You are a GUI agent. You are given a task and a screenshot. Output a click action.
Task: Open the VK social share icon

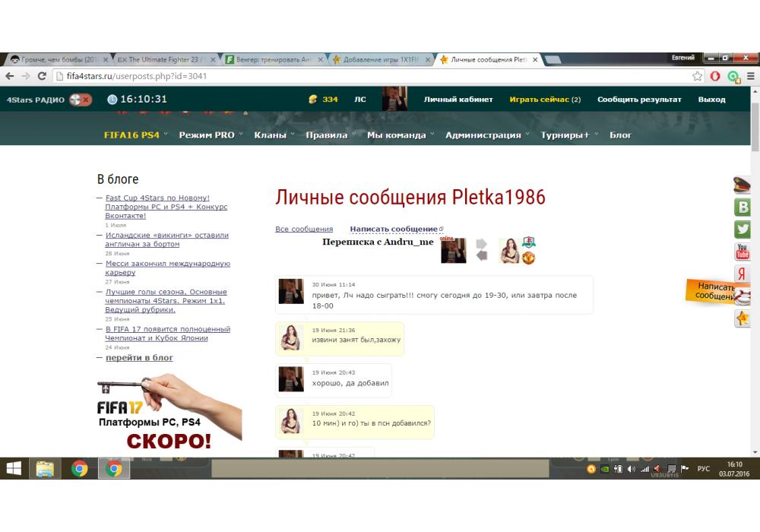point(743,207)
